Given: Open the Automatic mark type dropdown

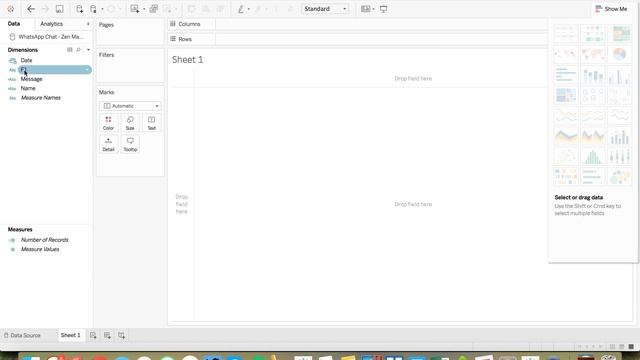Looking at the screenshot, I should tap(130, 106).
